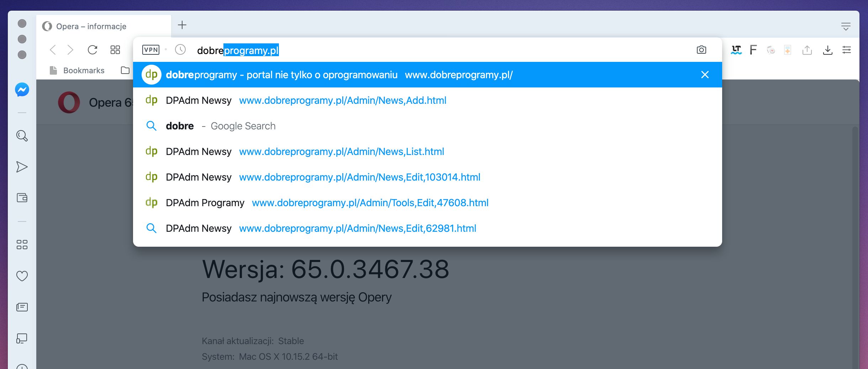Screen dimensions: 868x369
Task: Choose the DPAdm Programy Tools,Edit suggestion
Action: pos(428,203)
